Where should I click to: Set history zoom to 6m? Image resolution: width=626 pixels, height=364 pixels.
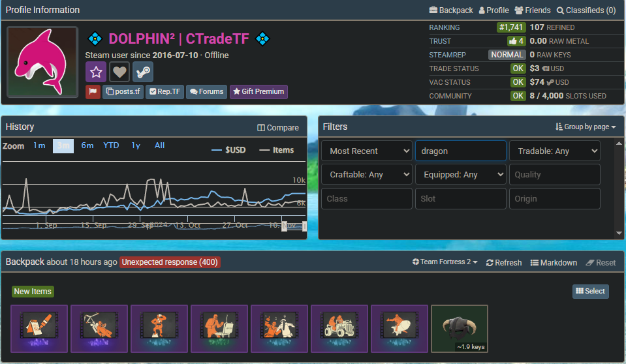(x=87, y=145)
